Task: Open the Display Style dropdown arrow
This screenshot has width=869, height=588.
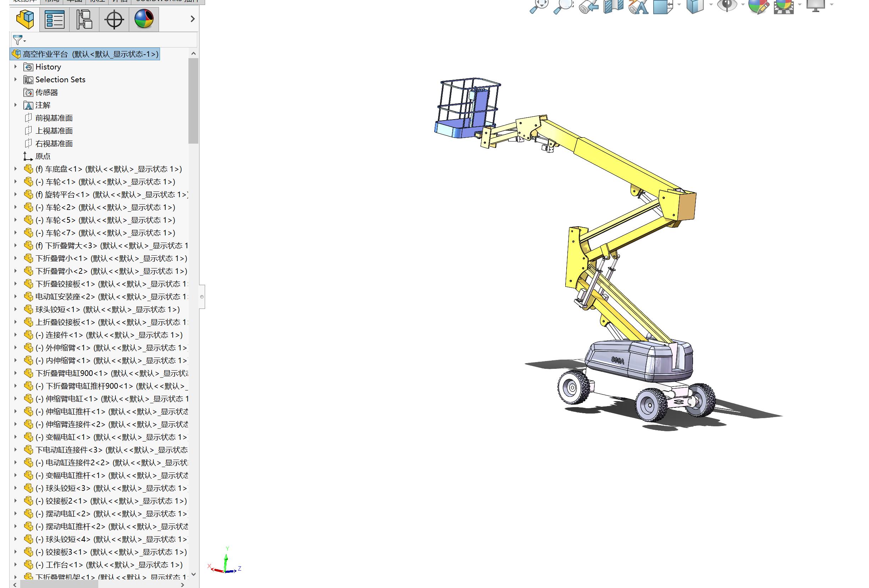Action: (x=711, y=5)
